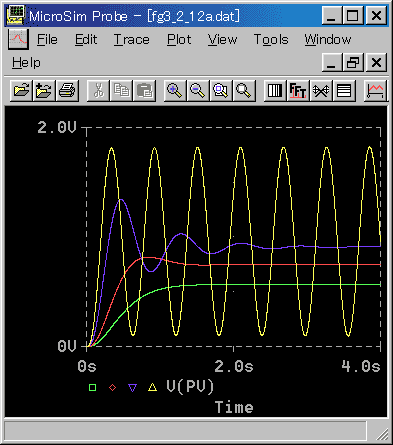
Task: Click the Zoom Fit magnifier icon
Action: [x=244, y=90]
